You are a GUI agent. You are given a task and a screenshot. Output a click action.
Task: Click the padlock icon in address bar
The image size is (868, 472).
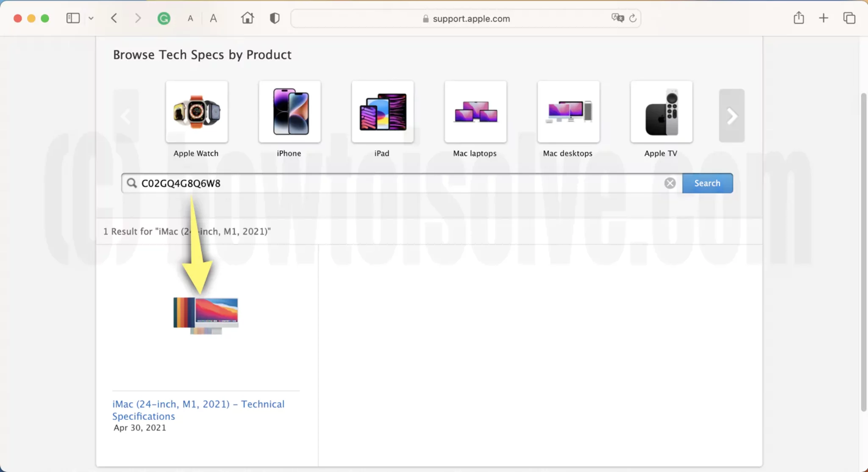(x=426, y=19)
